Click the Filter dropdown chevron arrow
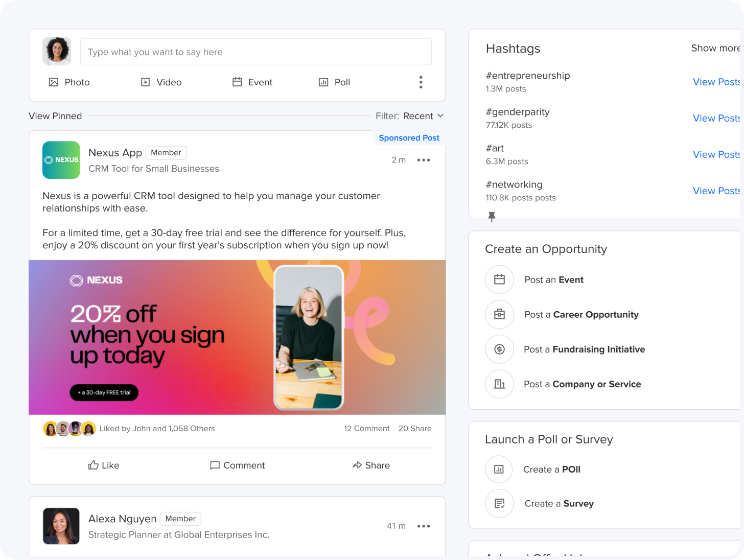 [x=440, y=116]
